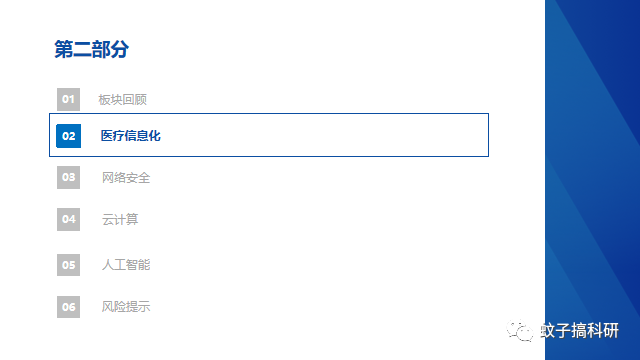Open the 云计算 section entry

[120, 220]
